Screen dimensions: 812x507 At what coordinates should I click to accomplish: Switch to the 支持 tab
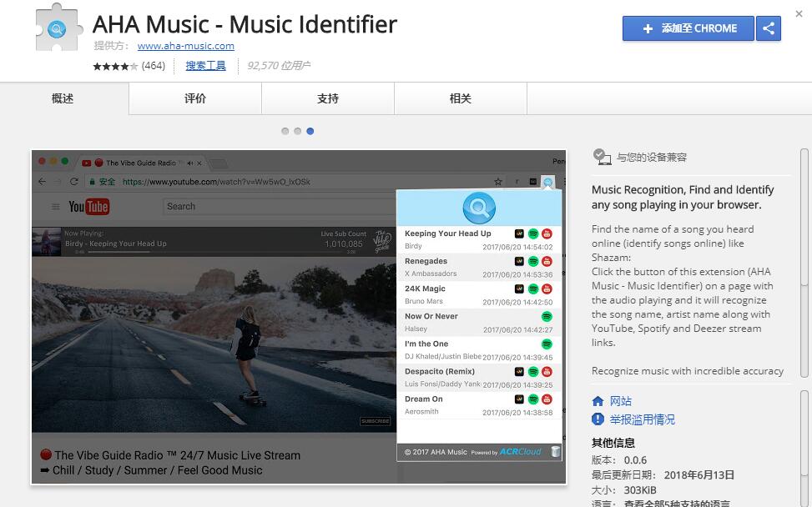326,98
